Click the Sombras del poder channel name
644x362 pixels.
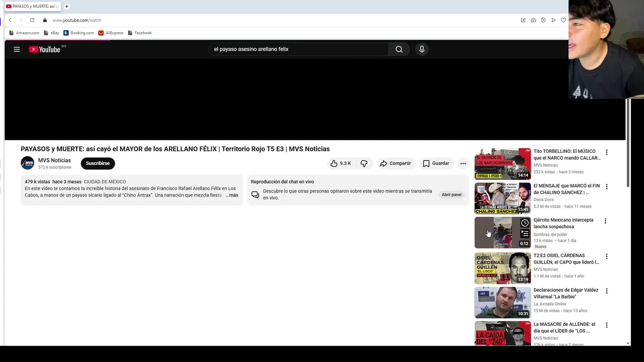550,234
